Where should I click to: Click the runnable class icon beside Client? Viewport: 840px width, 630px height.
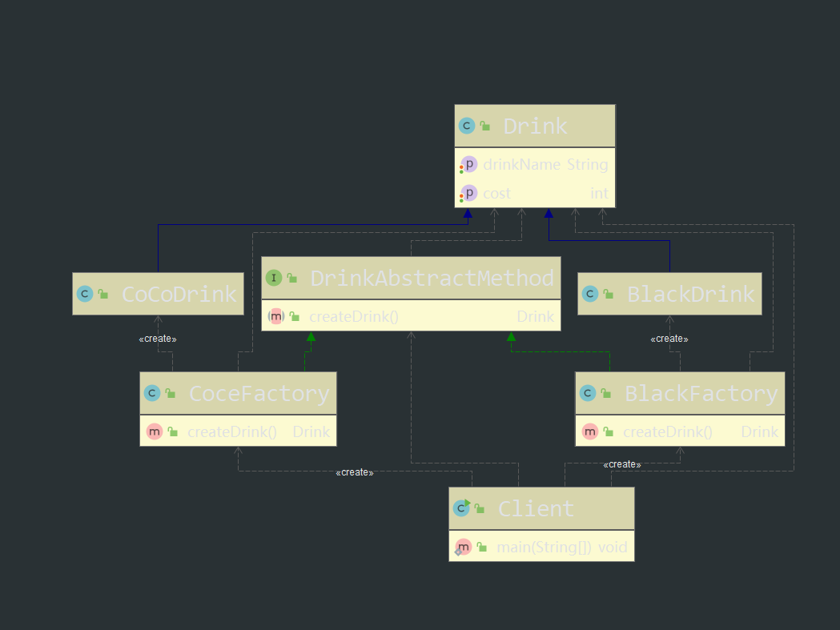tap(462, 508)
